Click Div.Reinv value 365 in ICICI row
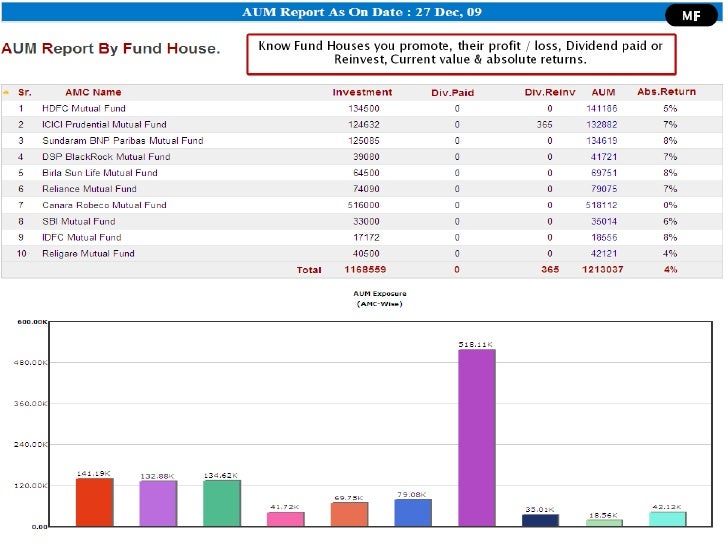The image size is (728, 546). click(545, 124)
